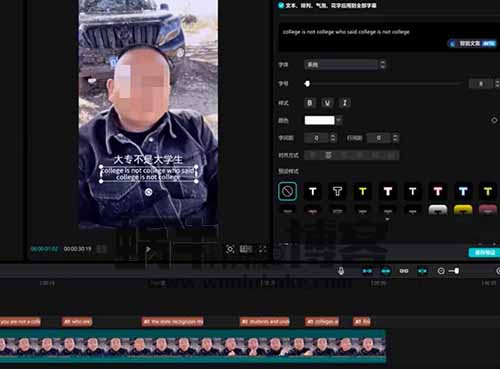
Task: Choose the hollow outlined T preset style
Action: coord(337,191)
